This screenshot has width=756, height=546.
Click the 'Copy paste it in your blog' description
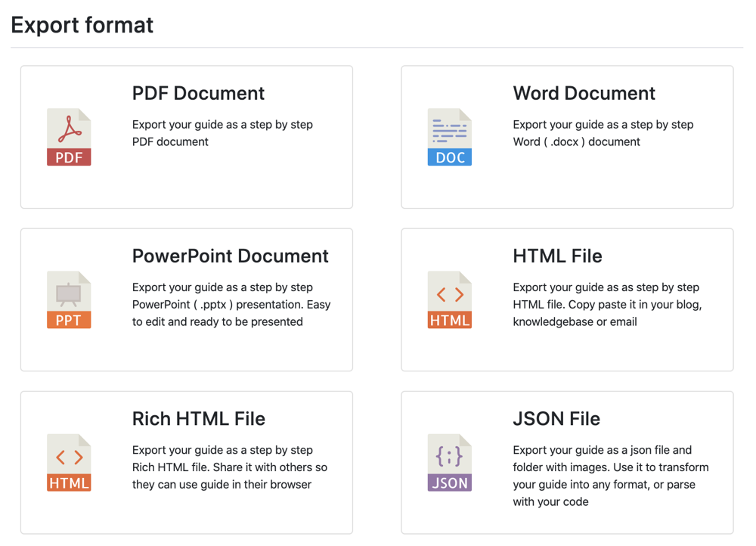(x=607, y=304)
